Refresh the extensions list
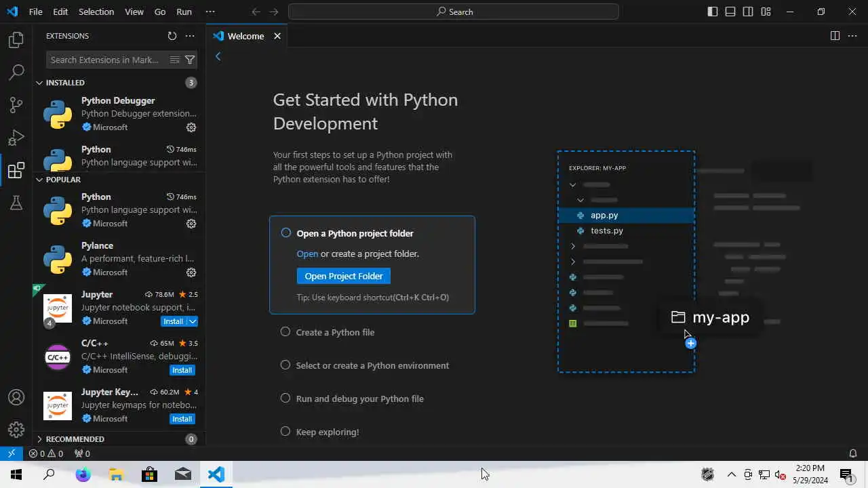Screen dimensions: 868x488 172,36
